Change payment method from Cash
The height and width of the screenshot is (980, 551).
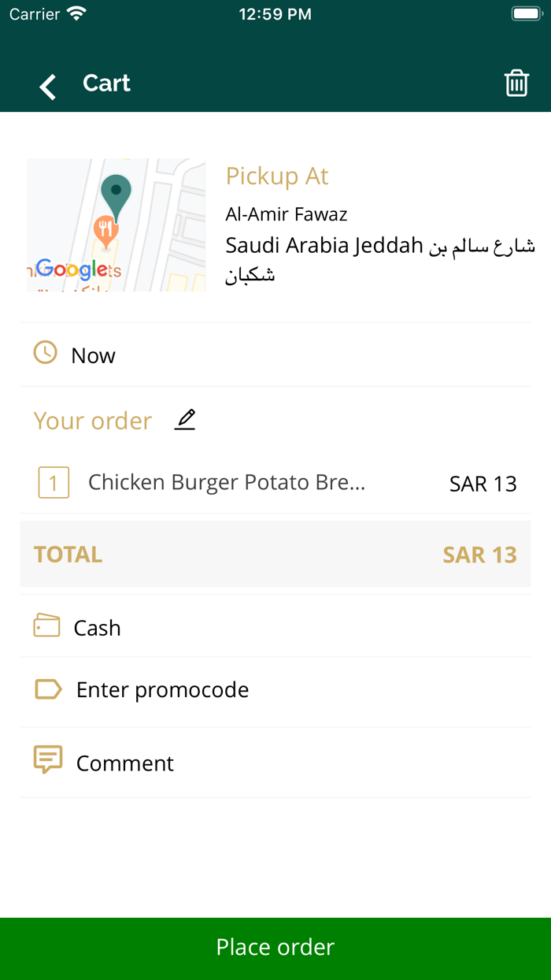[x=97, y=627]
